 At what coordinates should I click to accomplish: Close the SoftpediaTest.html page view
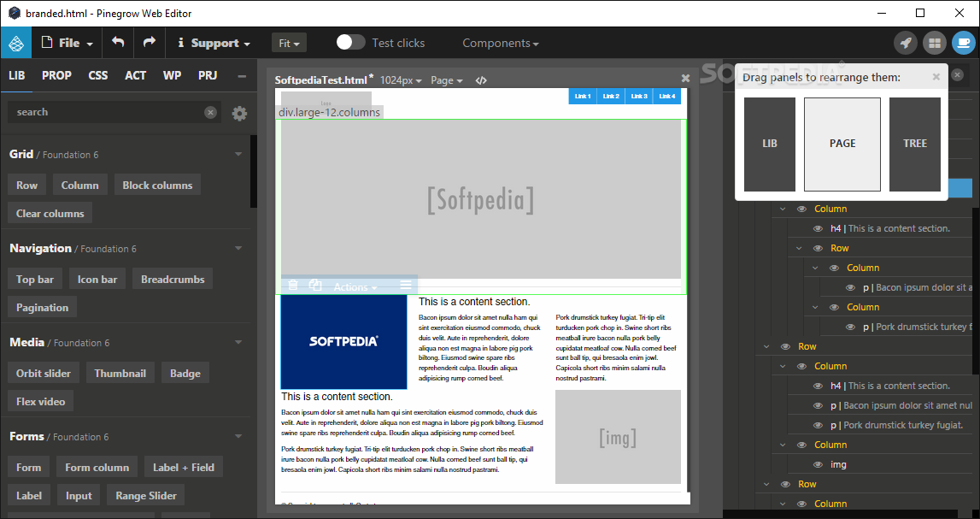click(685, 78)
